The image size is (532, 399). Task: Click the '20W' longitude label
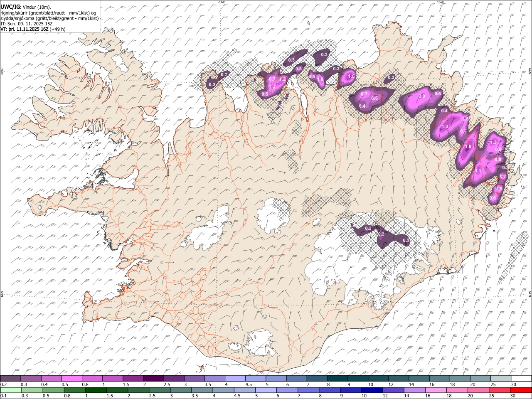pos(221,2)
